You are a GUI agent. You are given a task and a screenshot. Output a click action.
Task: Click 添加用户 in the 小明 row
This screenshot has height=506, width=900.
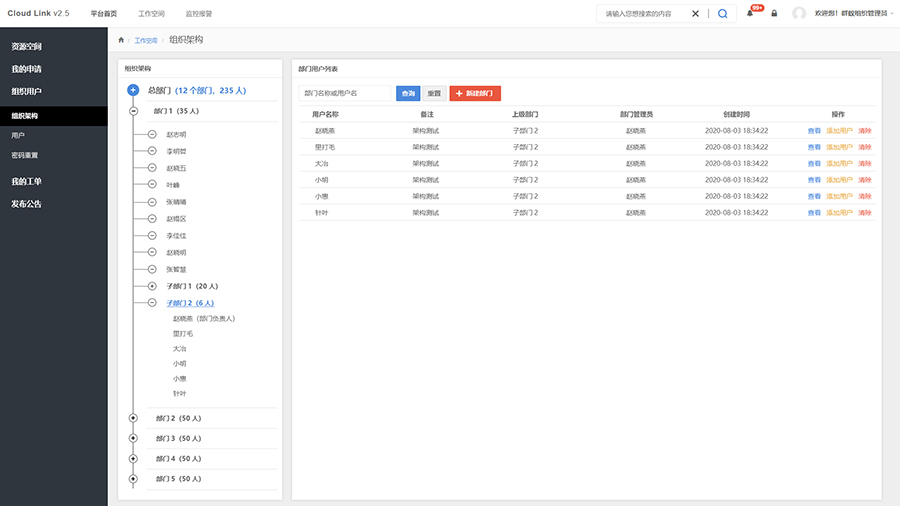[839, 180]
